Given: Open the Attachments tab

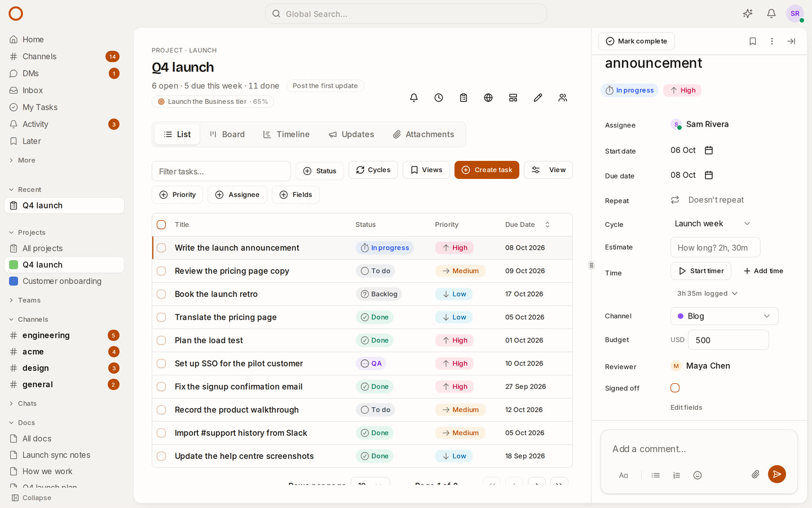Looking at the screenshot, I should point(423,134).
